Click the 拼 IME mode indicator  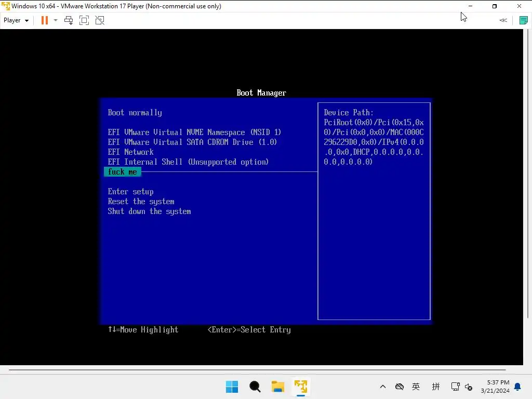[x=436, y=387]
